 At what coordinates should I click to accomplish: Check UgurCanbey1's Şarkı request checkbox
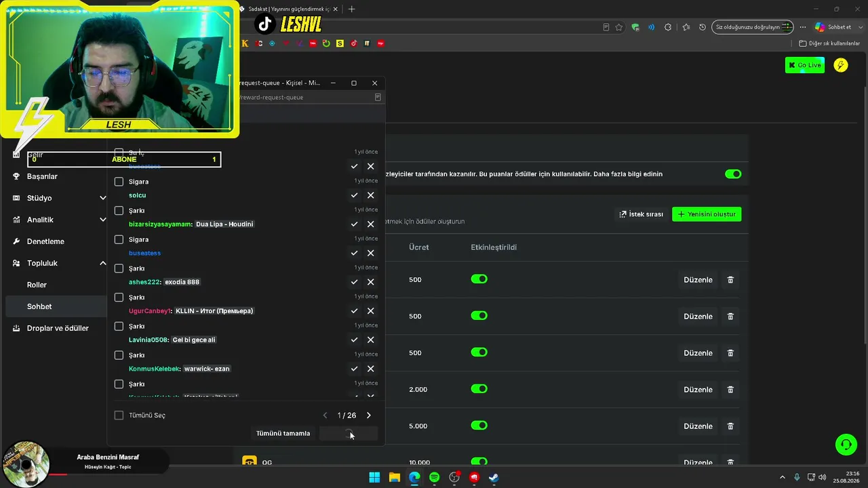119,298
